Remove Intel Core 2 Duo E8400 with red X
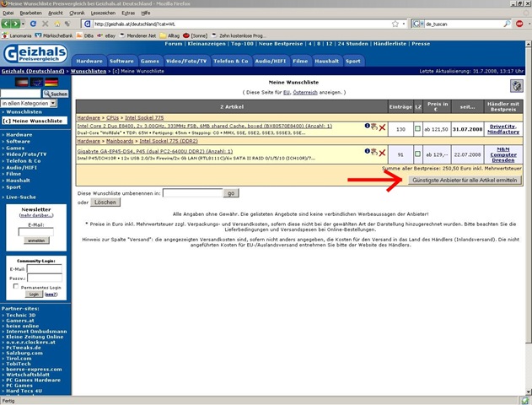532x405 pixels. point(383,127)
